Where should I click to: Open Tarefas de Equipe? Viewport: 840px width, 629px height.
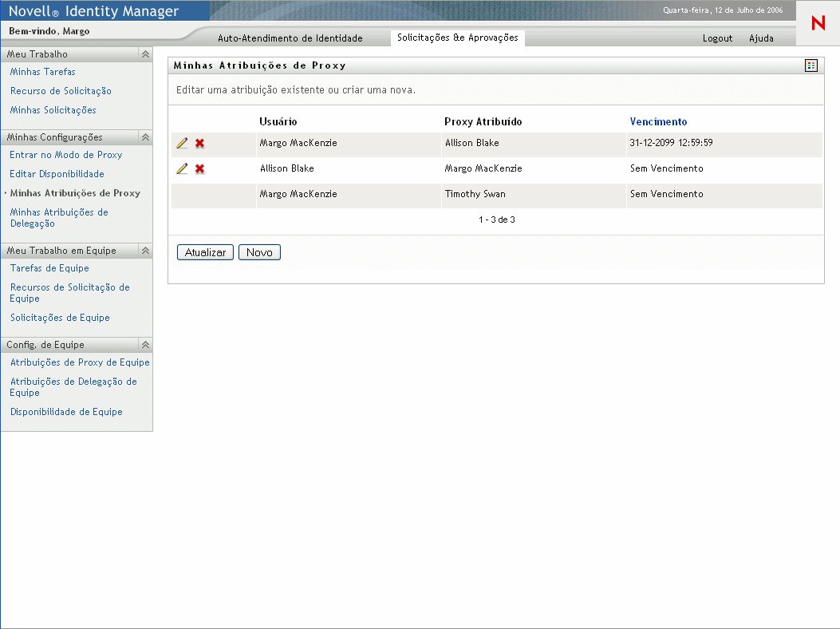pos(49,268)
